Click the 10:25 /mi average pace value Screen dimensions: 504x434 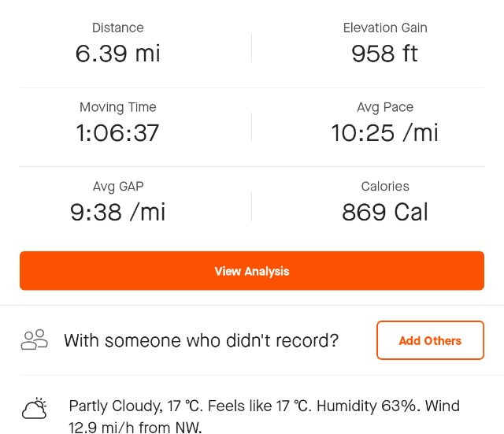385,133
